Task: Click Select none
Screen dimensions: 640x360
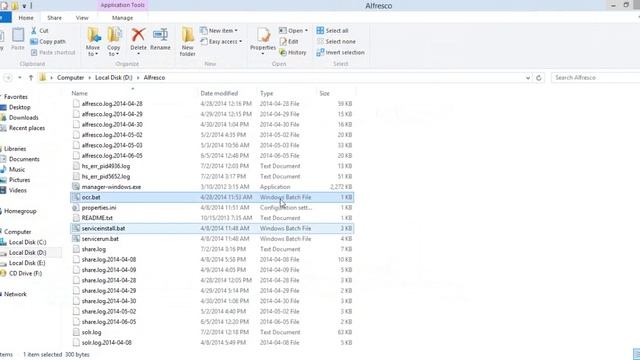Action: (336, 42)
